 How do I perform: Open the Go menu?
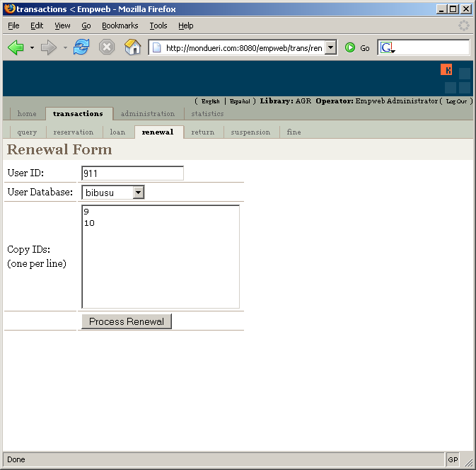(x=86, y=25)
